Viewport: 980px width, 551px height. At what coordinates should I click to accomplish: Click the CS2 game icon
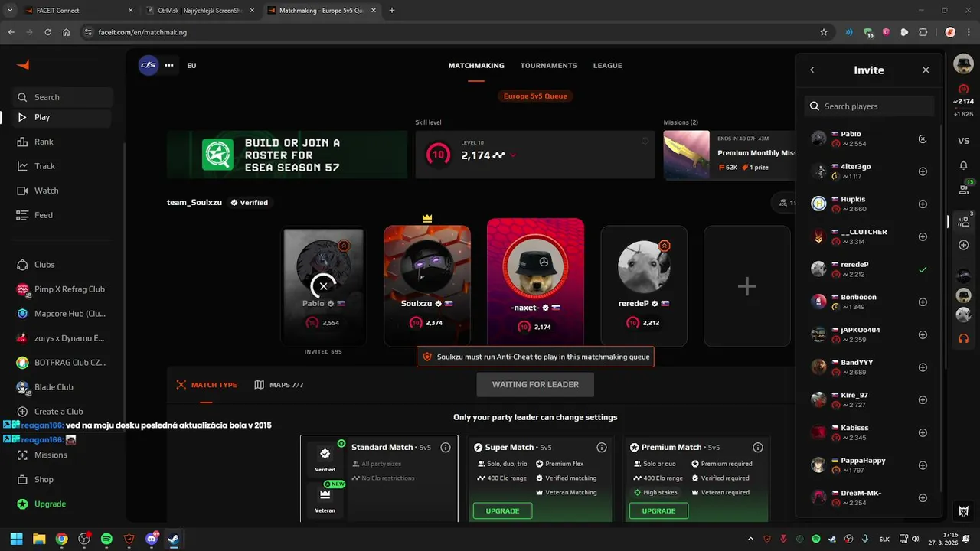point(149,65)
